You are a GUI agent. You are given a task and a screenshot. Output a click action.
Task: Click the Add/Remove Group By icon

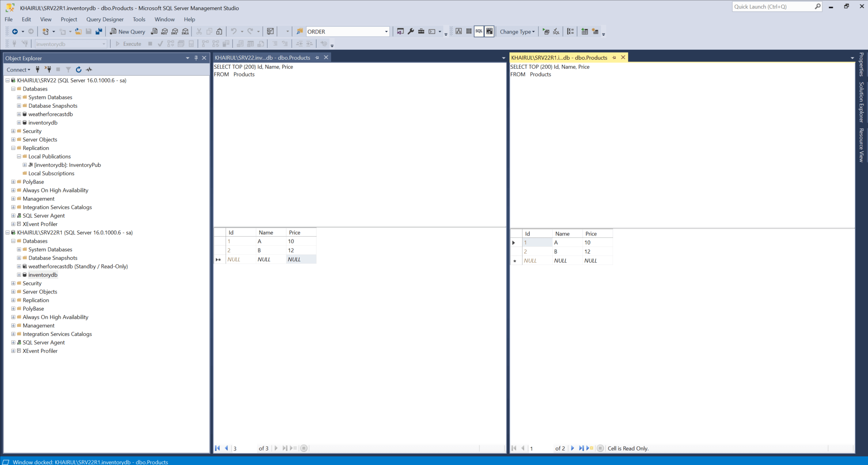[571, 32]
